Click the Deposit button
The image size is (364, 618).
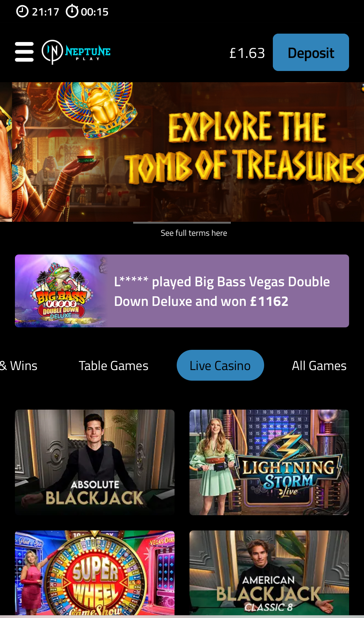point(311,52)
